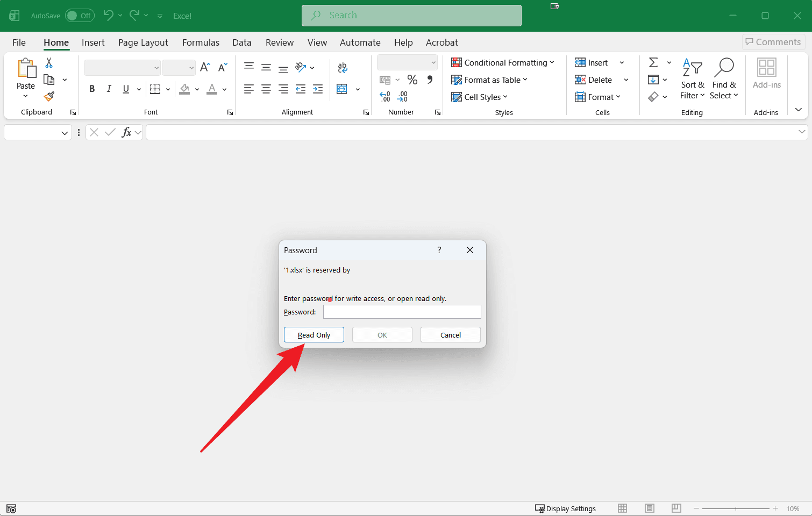
Task: Toggle AutoSave switch
Action: 80,16
